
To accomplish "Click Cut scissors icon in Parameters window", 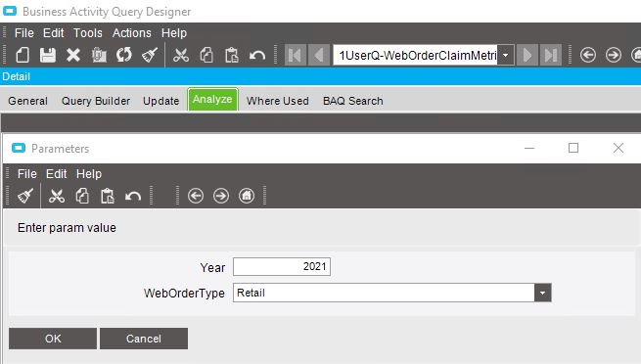I will pos(57,196).
